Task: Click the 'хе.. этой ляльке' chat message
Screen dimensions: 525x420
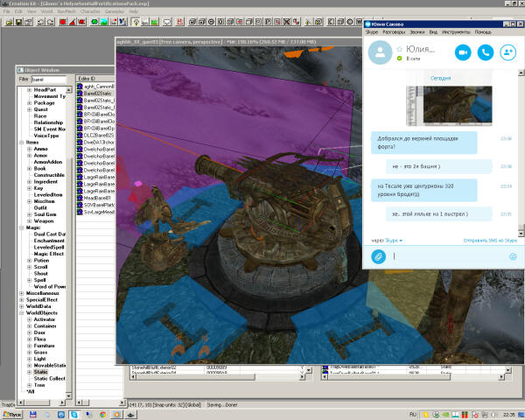Action: (x=439, y=214)
